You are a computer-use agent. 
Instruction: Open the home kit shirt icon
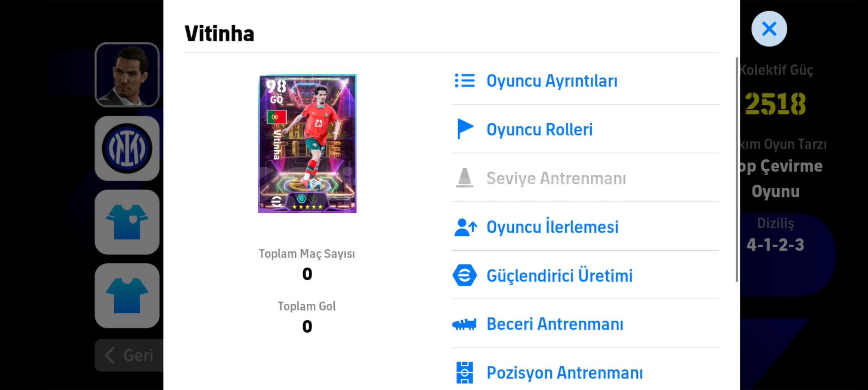tap(127, 222)
